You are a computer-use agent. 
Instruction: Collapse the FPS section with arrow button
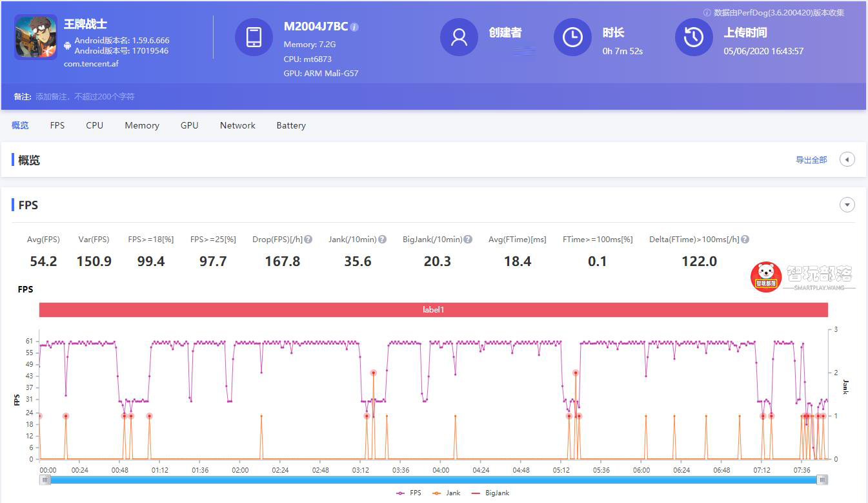click(847, 205)
